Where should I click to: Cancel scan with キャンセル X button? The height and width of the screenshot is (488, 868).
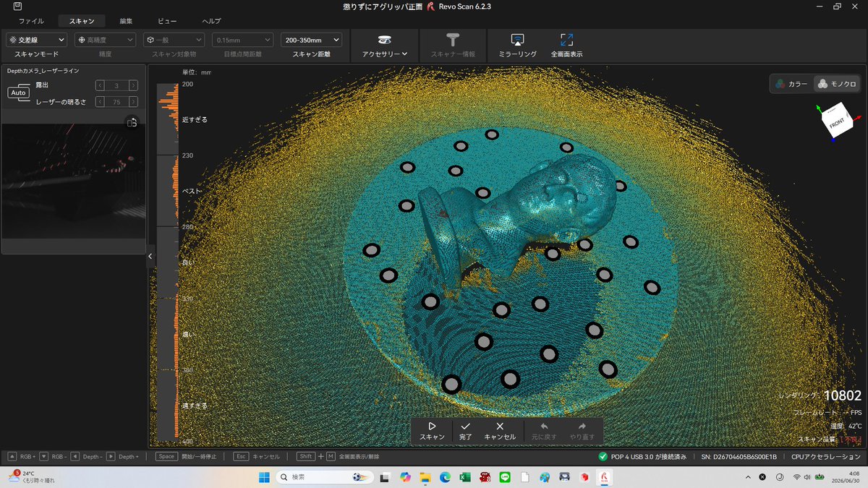pos(499,431)
